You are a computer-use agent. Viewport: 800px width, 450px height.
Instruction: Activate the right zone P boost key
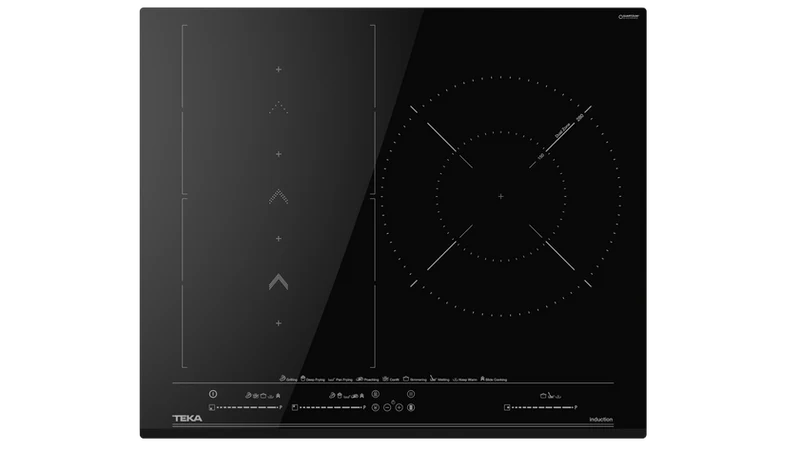(x=576, y=407)
